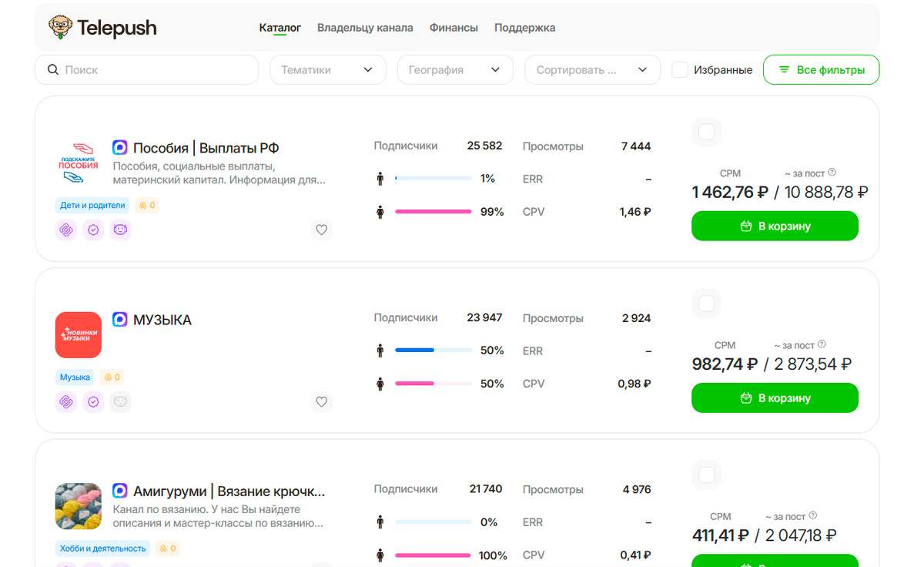This screenshot has height=567, width=924.
Task: Focus the Поиск search field
Action: (146, 69)
